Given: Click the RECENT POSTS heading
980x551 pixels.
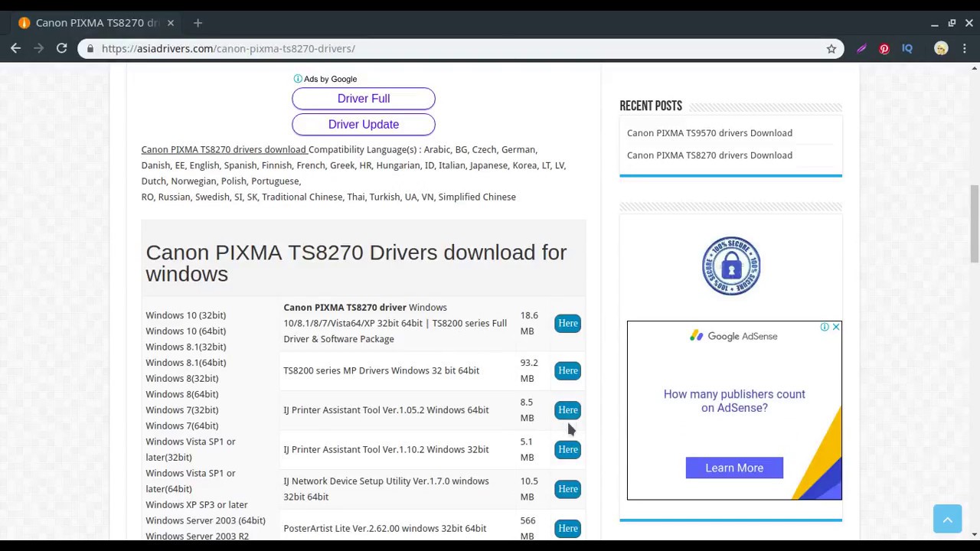Looking at the screenshot, I should 651,106.
